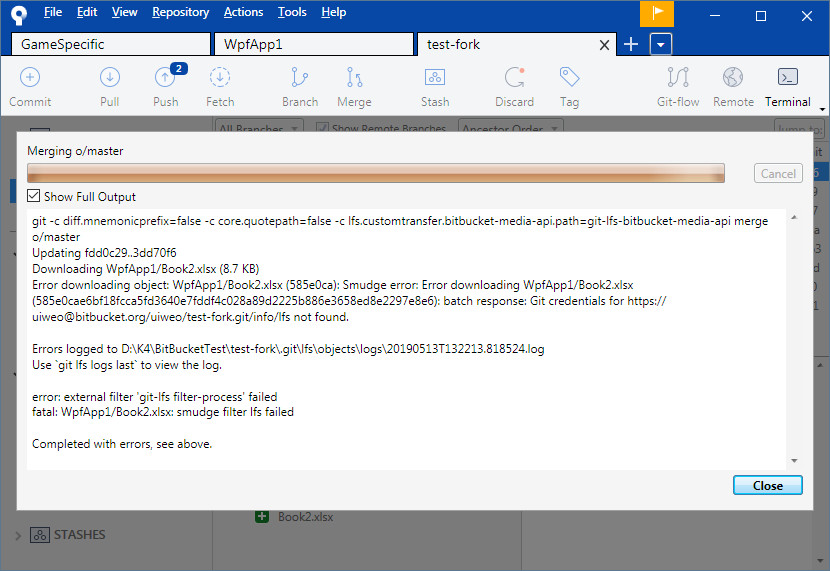Open the Ancestor Order dropdown

point(510,127)
